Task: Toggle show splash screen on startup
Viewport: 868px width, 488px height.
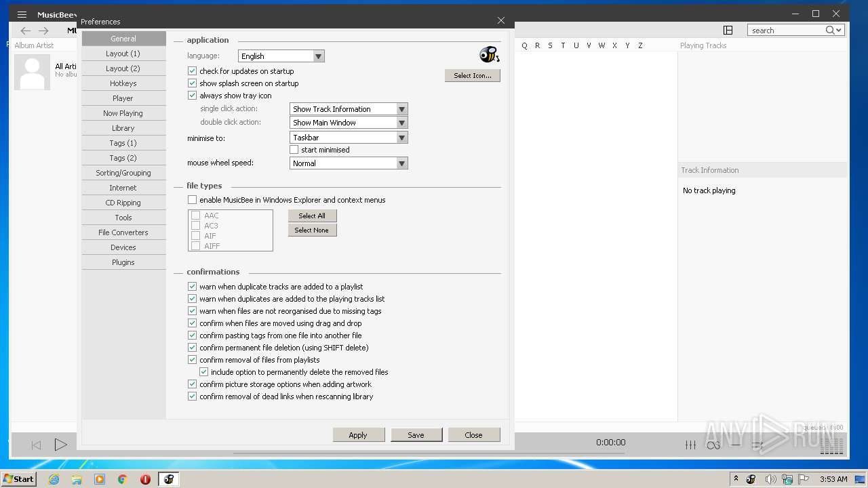Action: [x=192, y=83]
